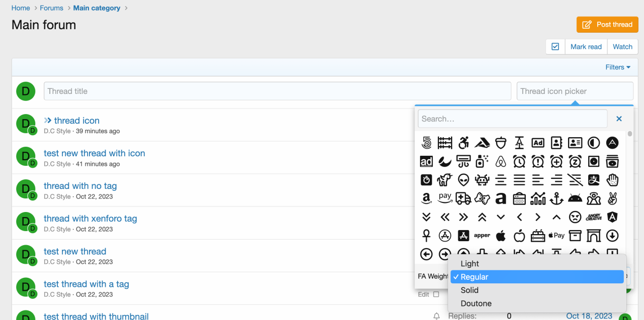Select the Android robot icon
This screenshot has height=320, width=644.
[575, 198]
